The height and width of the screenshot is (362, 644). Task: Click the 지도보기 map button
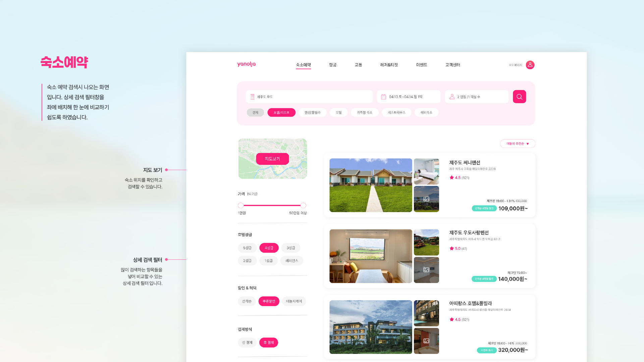pyautogui.click(x=272, y=159)
